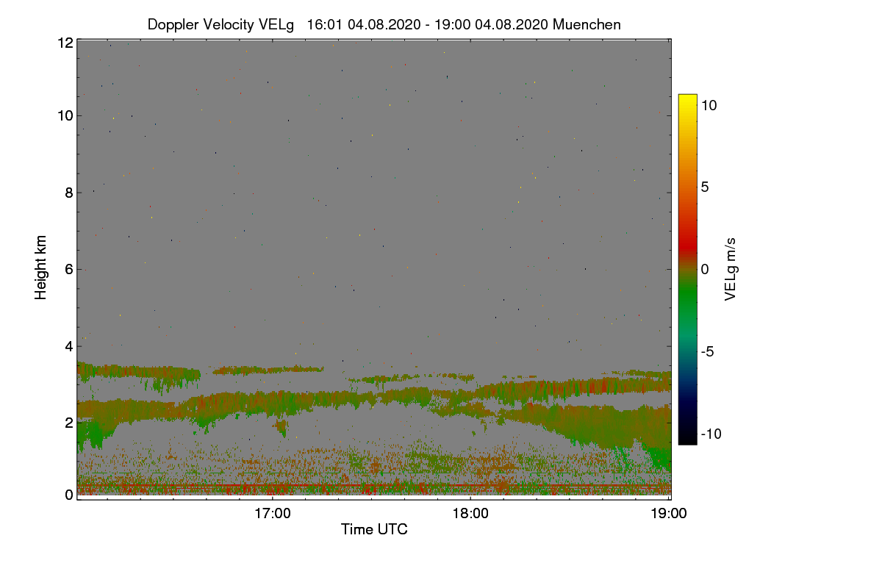Screen dimensions: 882x588
Task: Click the Time UTC axis title
Action: [374, 528]
